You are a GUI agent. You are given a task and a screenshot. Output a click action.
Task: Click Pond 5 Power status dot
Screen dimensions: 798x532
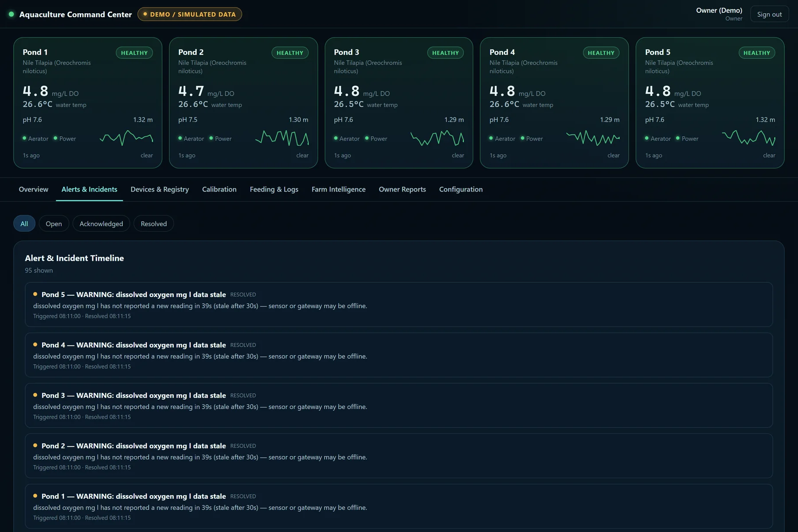pyautogui.click(x=678, y=138)
